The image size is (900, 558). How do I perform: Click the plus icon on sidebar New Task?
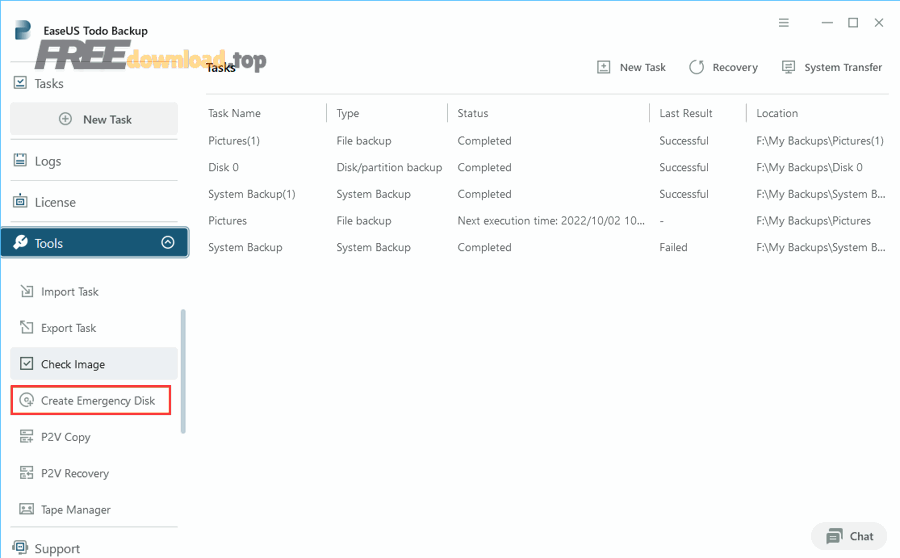coord(65,119)
